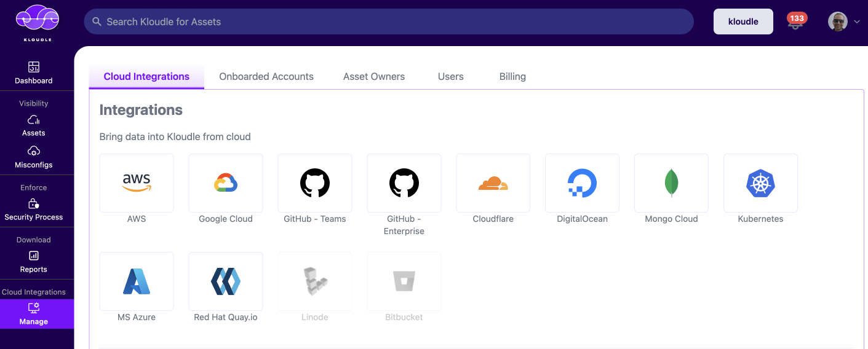Image resolution: width=868 pixels, height=349 pixels.
Task: Go to Dashboard in the sidebar
Action: pyautogui.click(x=34, y=73)
